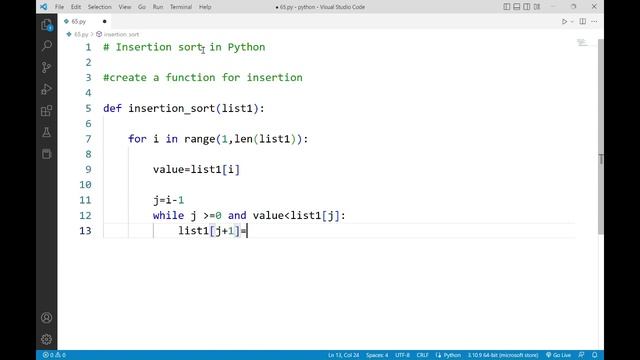The image size is (640, 360).
Task: Click the feedback icon in status bar
Action: point(581,355)
